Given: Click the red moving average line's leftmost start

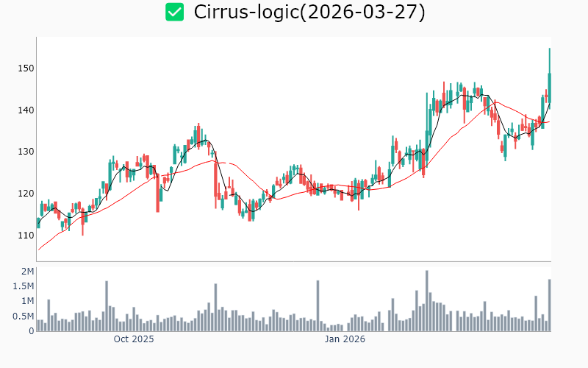Looking at the screenshot, I should point(38,250).
